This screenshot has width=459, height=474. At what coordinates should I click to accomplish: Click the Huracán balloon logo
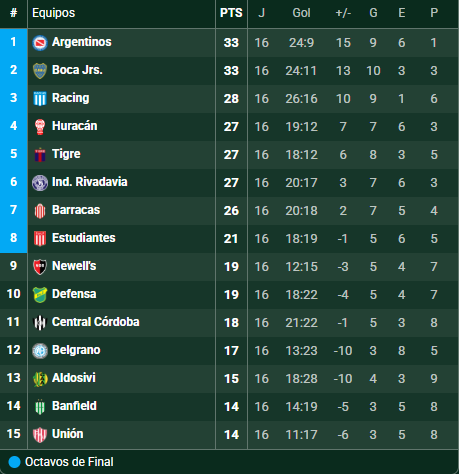(x=40, y=127)
